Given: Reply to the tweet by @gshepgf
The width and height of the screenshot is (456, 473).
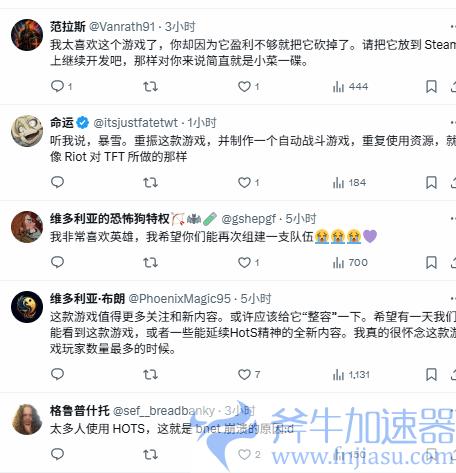Looking at the screenshot, I should click(x=57, y=262).
